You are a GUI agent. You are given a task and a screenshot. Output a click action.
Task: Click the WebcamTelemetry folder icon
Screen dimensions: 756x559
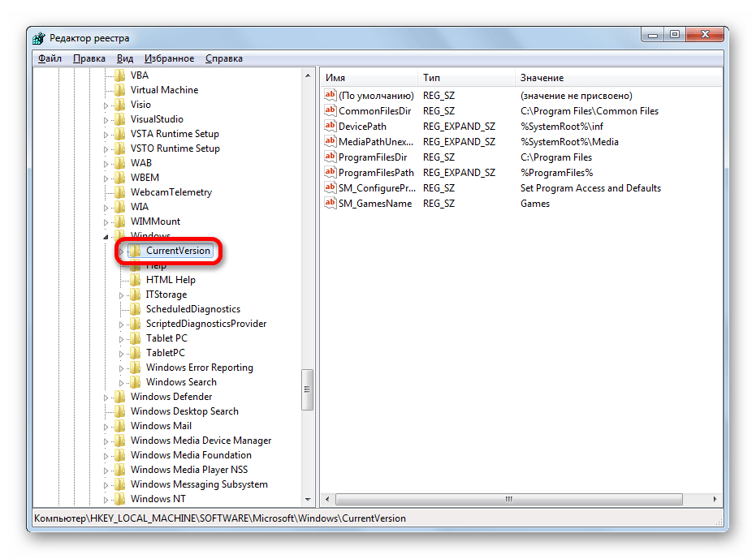coord(120,192)
